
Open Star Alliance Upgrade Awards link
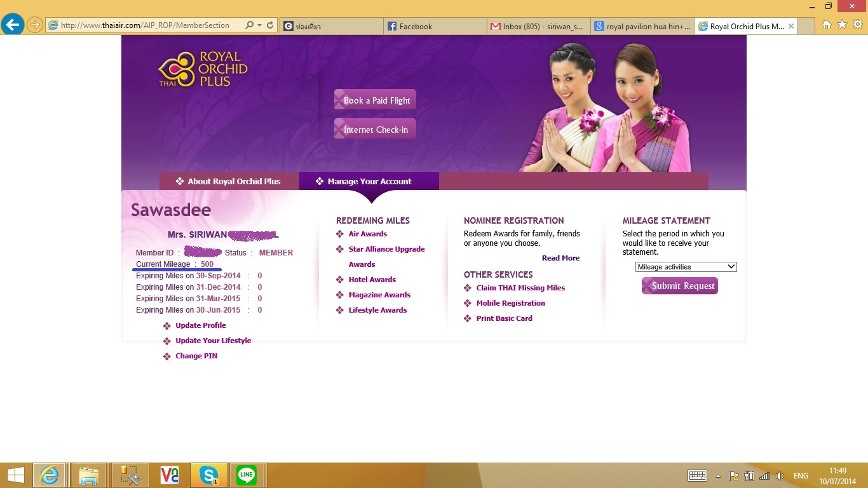(x=386, y=257)
